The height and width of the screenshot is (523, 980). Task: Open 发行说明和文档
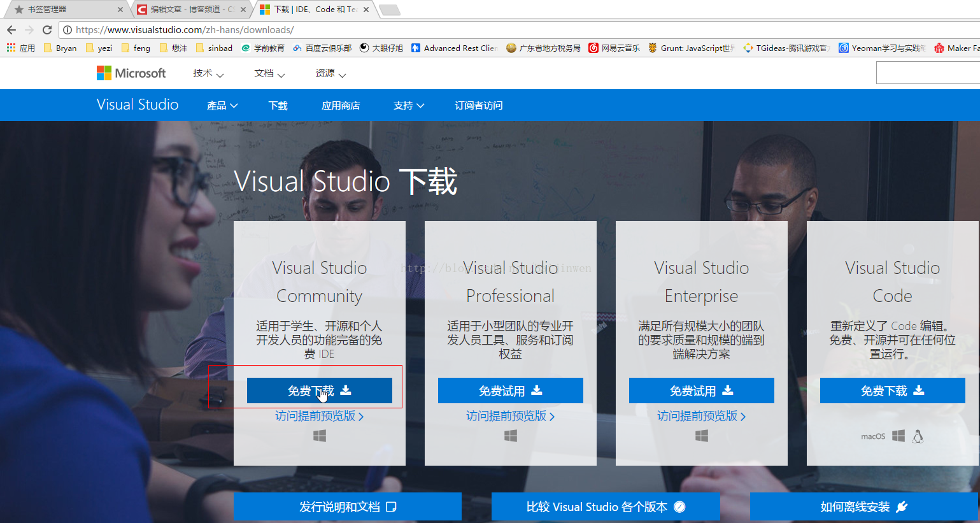(x=348, y=507)
